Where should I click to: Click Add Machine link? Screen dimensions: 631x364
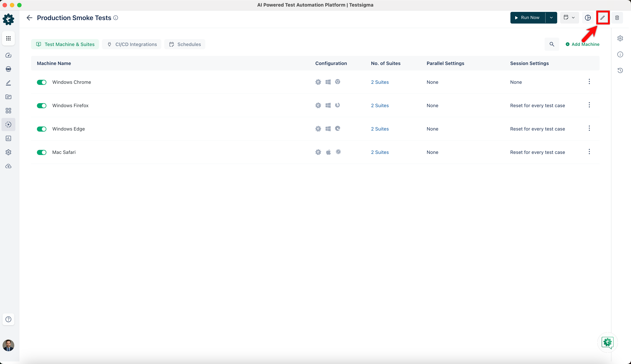[582, 44]
